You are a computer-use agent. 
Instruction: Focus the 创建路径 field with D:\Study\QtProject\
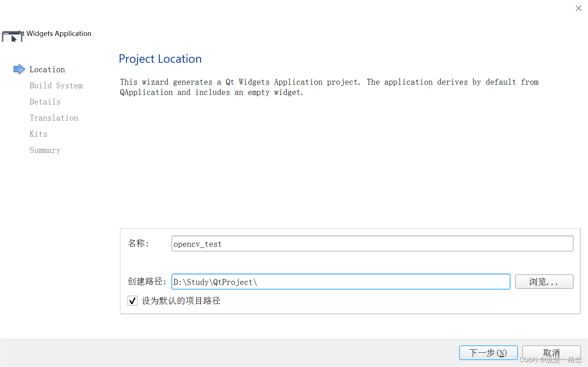tap(341, 282)
